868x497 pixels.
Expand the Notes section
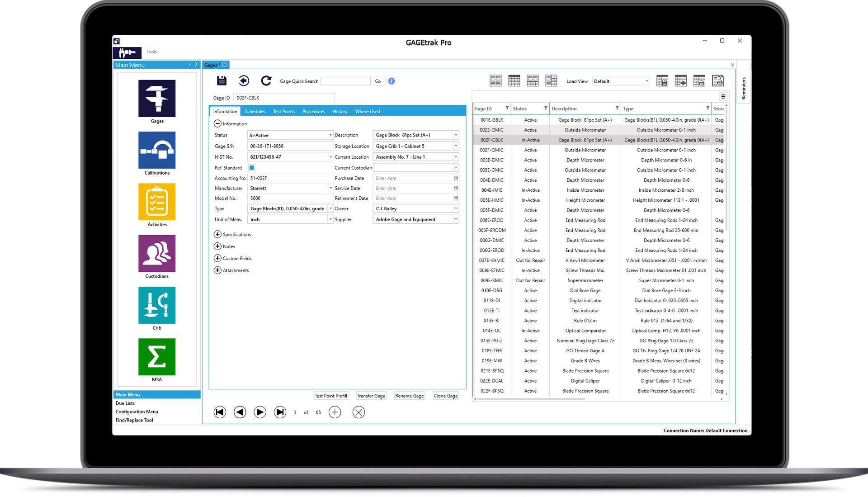217,246
